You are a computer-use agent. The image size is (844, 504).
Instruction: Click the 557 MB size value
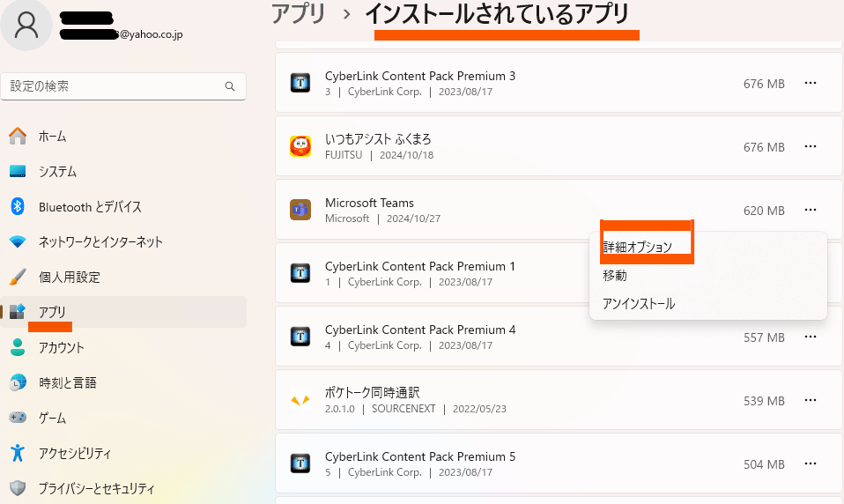coord(764,337)
